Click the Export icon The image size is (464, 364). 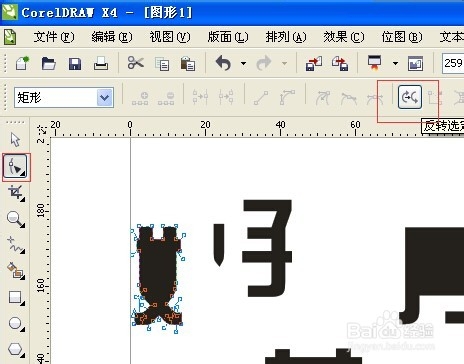[x=340, y=63]
